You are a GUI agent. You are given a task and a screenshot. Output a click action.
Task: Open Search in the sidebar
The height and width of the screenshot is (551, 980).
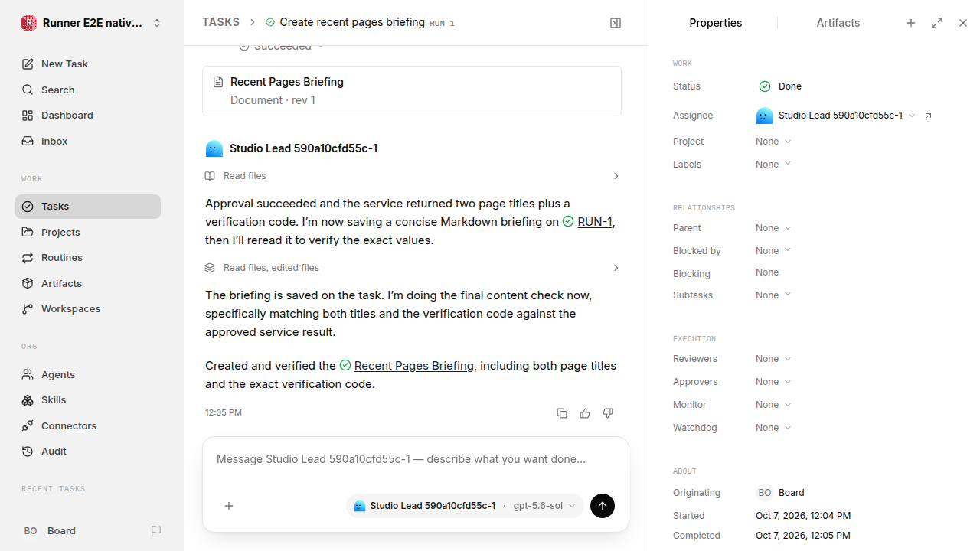pyautogui.click(x=88, y=90)
